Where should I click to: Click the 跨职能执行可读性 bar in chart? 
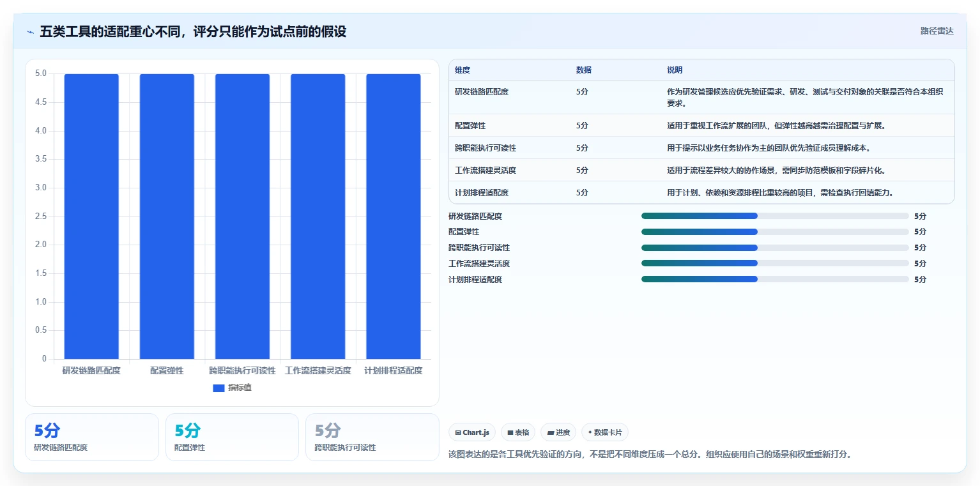point(242,216)
